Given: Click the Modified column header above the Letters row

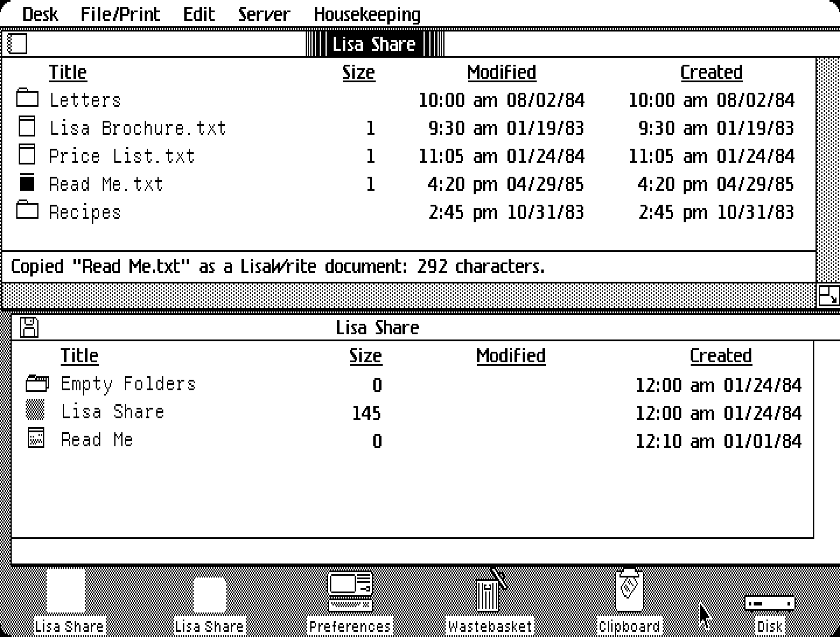Looking at the screenshot, I should [x=502, y=72].
